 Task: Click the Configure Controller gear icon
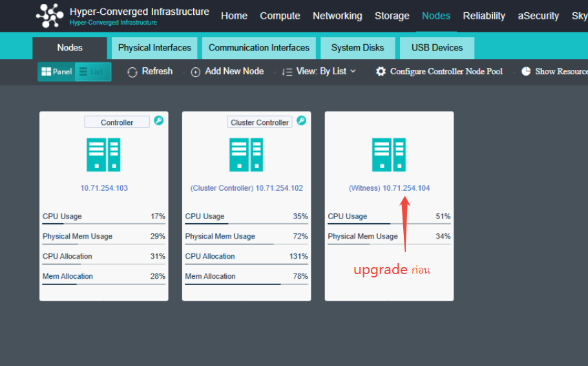pos(381,71)
